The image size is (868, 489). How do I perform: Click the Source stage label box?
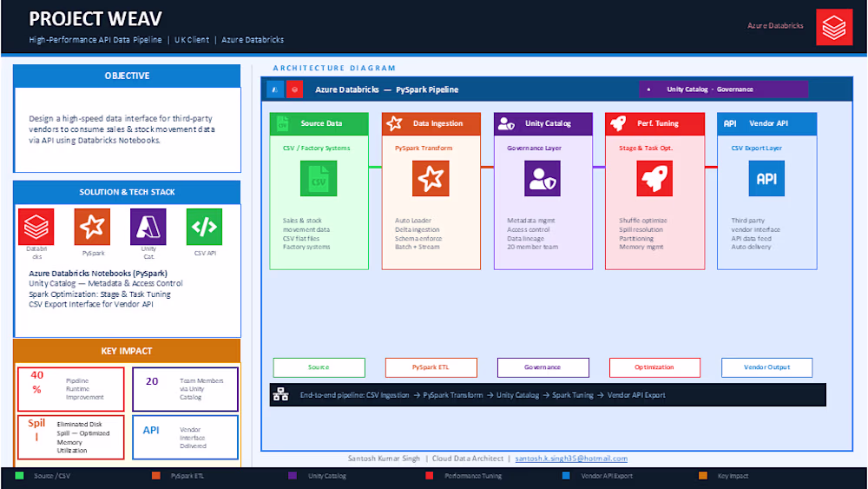click(319, 367)
